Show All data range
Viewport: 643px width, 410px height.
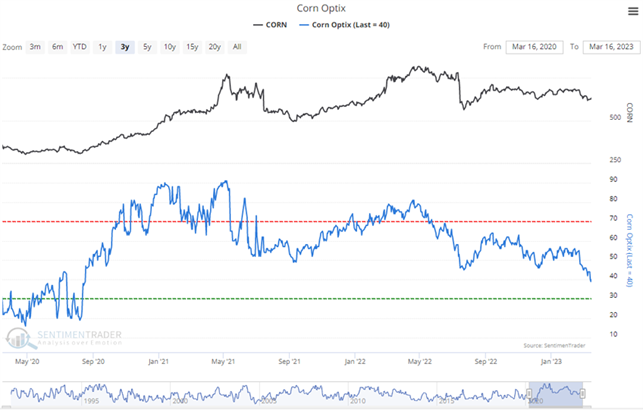pos(237,47)
